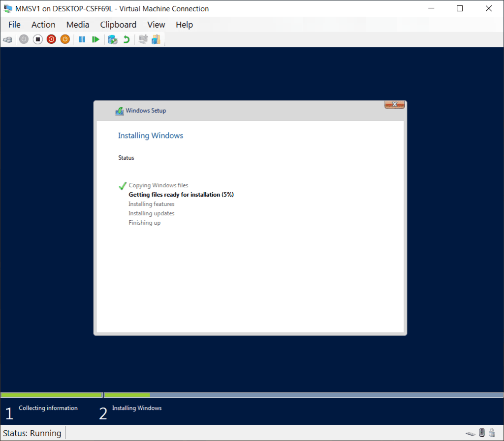Screen dimensions: 504x441
Task: Shut down the VM using the red icon
Action: click(x=51, y=39)
